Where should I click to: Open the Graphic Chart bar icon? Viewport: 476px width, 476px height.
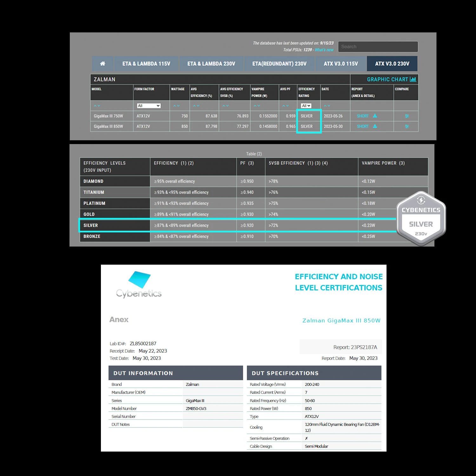click(413, 79)
